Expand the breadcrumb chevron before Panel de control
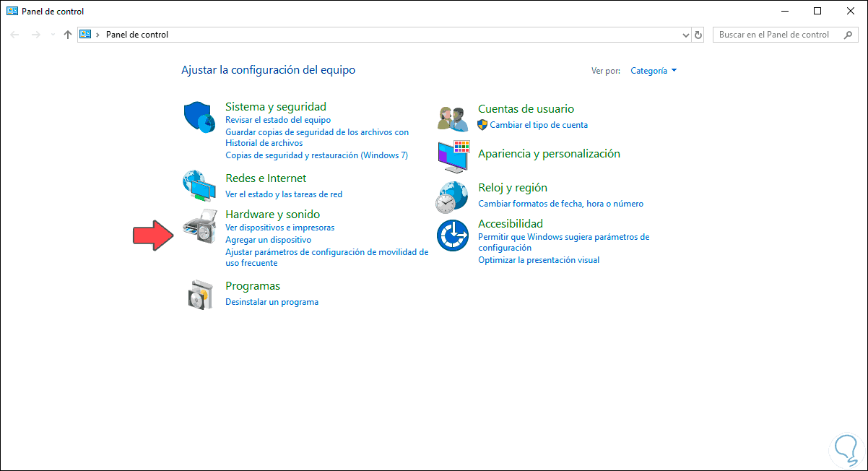868x471 pixels. (98, 35)
